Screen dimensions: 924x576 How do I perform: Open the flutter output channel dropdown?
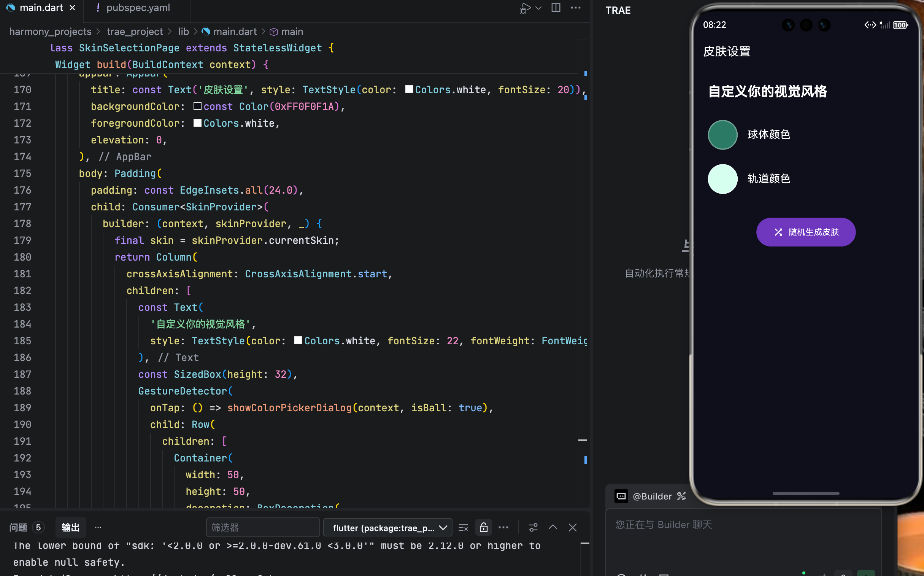(387, 528)
